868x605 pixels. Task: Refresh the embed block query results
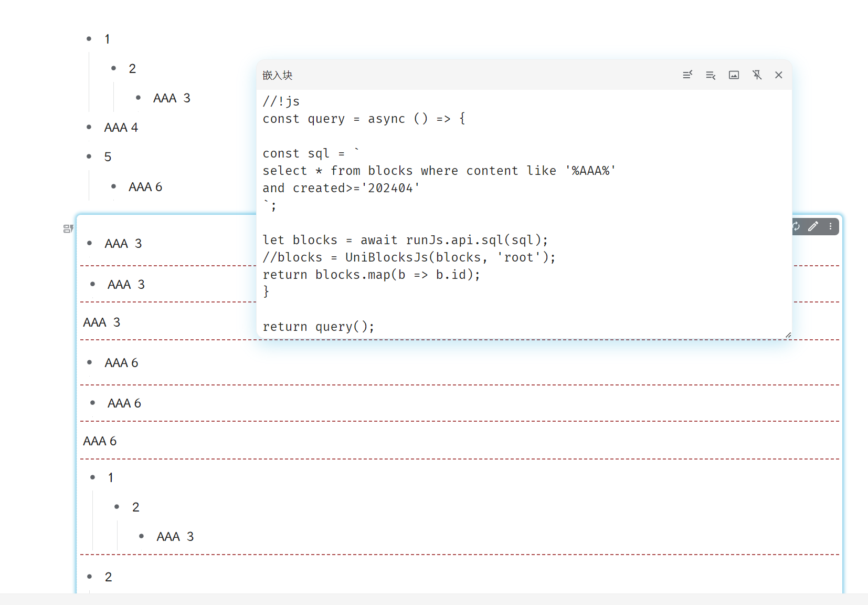click(x=796, y=226)
